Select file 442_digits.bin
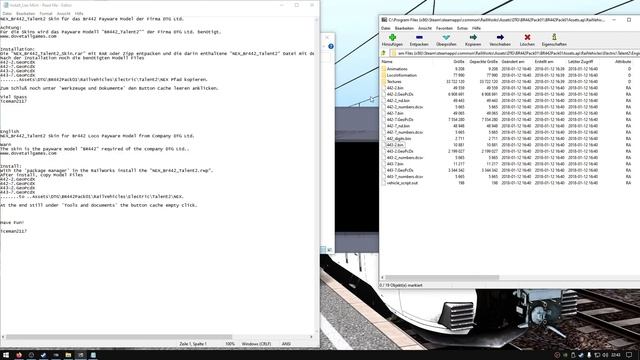 click(398, 138)
